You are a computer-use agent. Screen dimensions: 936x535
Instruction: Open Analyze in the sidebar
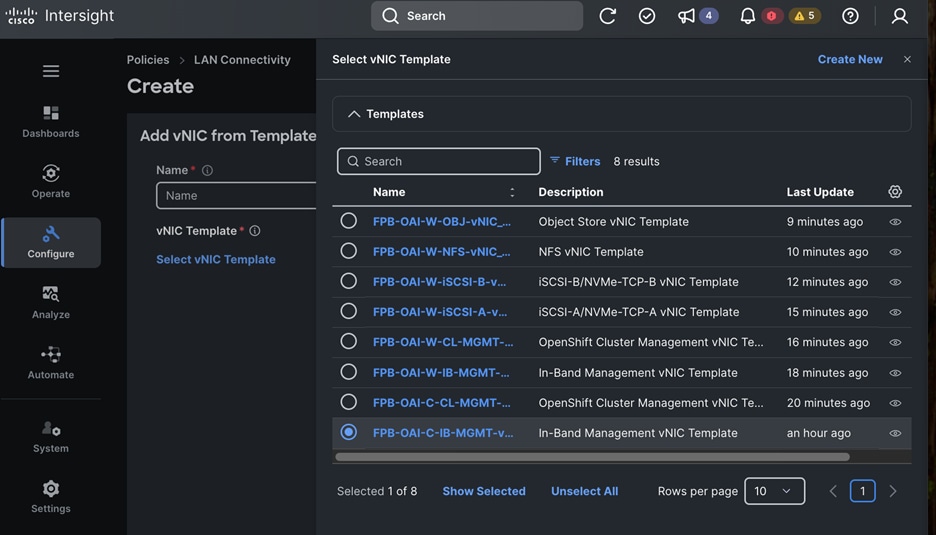[x=51, y=303]
